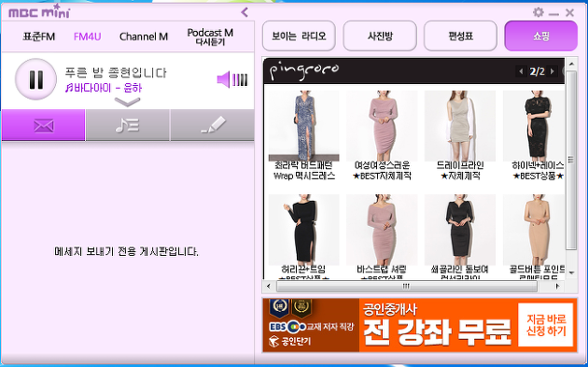This screenshot has width=588, height=367.
Task: Select the 쇼핑 shopping button
Action: coord(541,36)
